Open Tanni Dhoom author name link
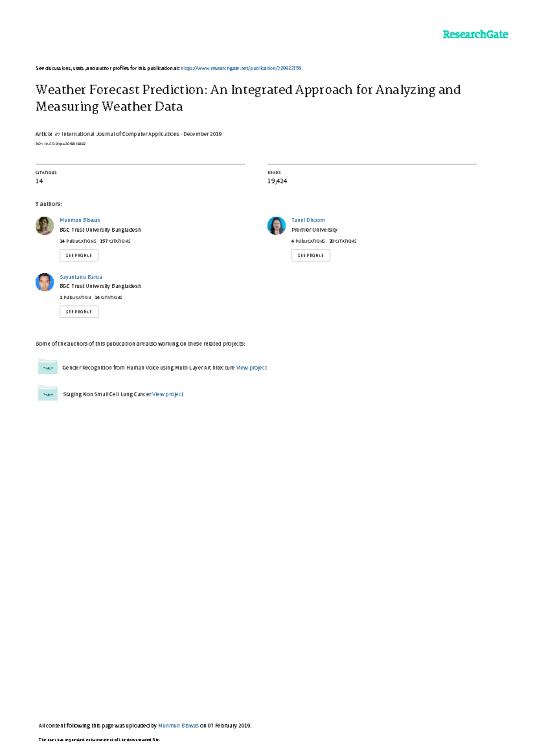 coord(308,220)
